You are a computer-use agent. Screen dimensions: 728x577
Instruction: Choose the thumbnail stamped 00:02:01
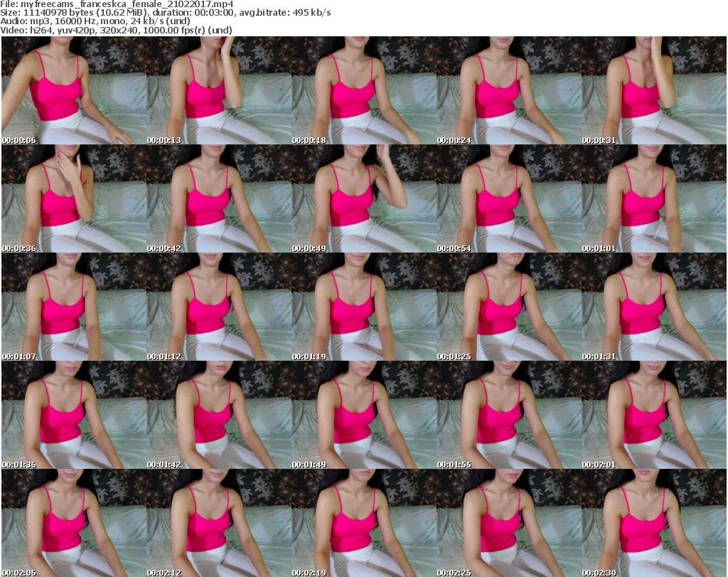pyautogui.click(x=654, y=415)
